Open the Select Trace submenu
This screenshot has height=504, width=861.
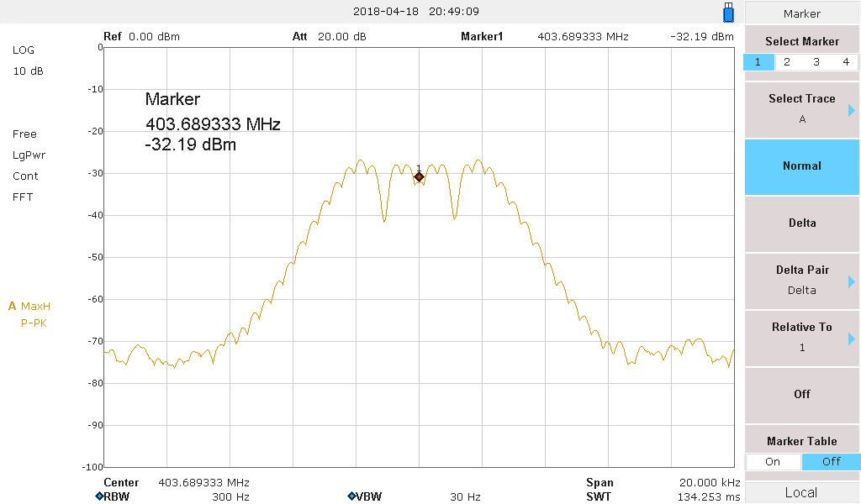[801, 109]
